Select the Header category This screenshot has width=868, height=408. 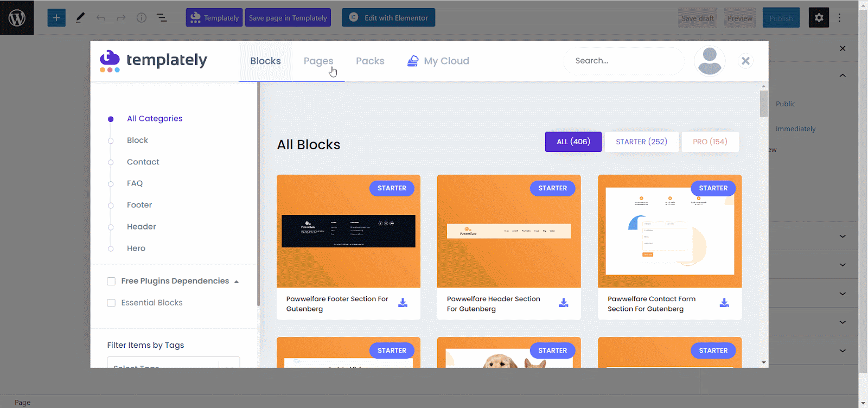[142, 227]
